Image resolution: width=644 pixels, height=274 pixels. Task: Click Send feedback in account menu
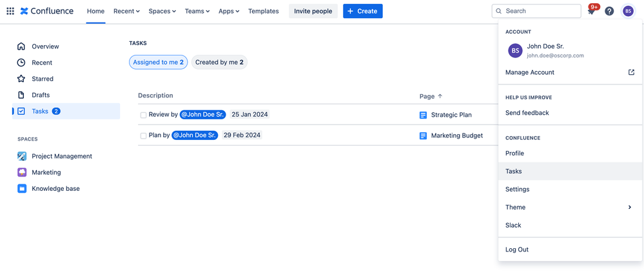tap(571, 113)
